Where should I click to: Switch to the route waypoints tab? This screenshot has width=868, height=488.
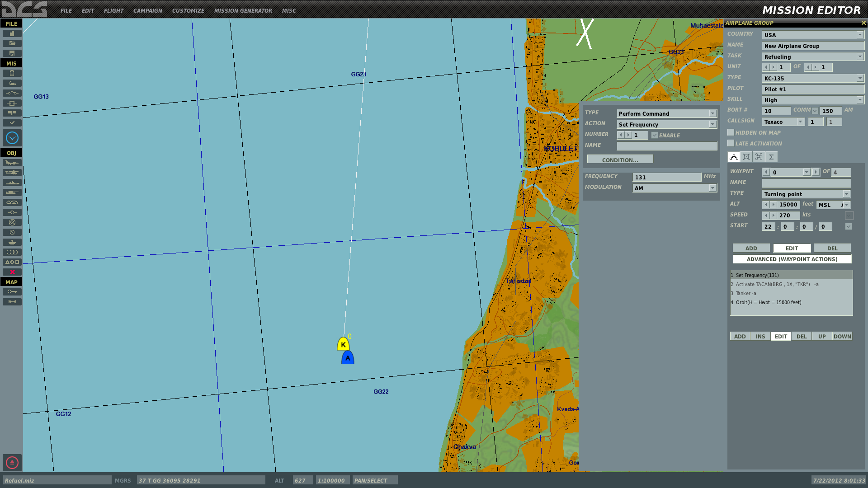[734, 157]
